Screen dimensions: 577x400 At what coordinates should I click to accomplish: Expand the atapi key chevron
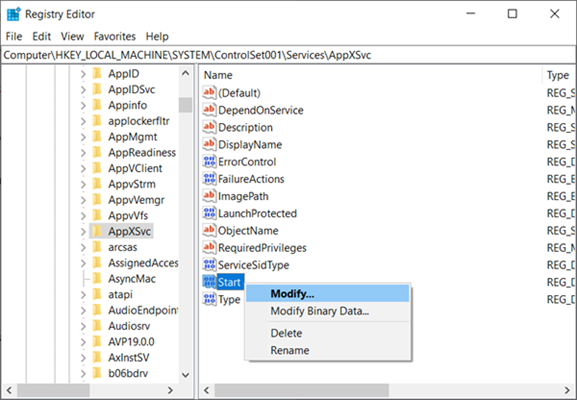(x=83, y=295)
